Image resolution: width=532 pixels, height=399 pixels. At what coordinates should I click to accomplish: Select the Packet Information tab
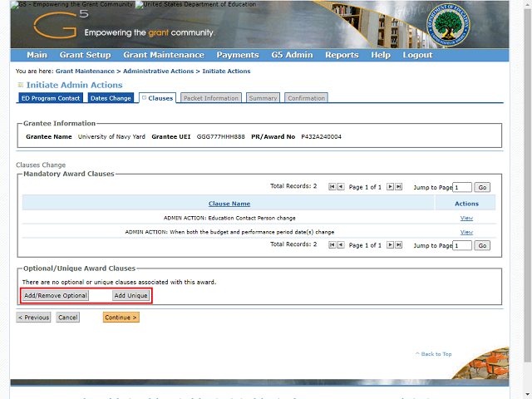click(x=211, y=98)
